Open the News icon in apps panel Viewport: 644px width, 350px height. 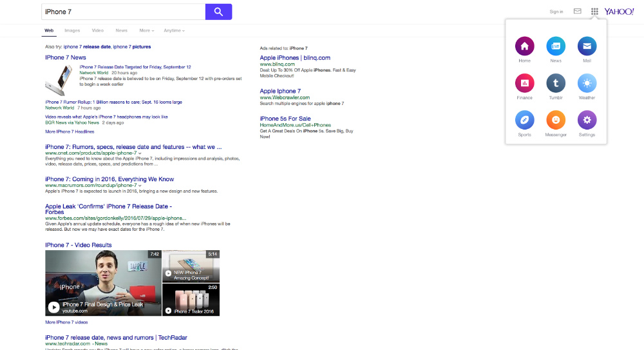click(556, 46)
